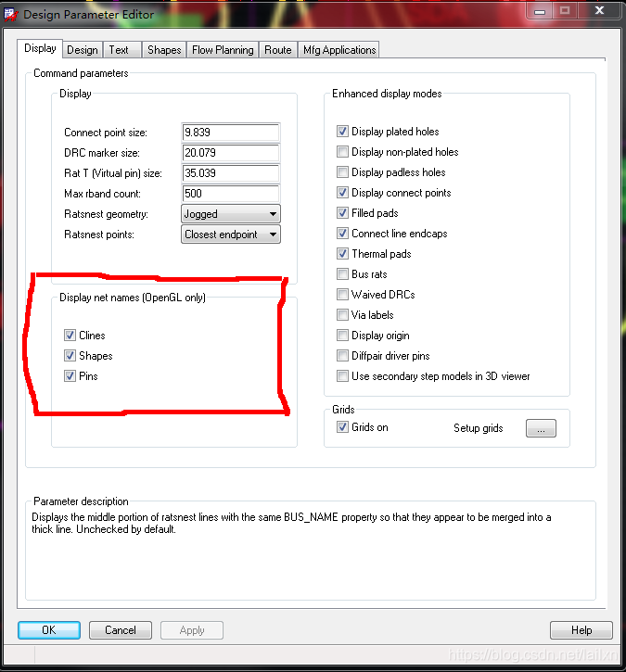The image size is (626, 672).
Task: Focus the Max rband count field
Action: click(x=231, y=194)
